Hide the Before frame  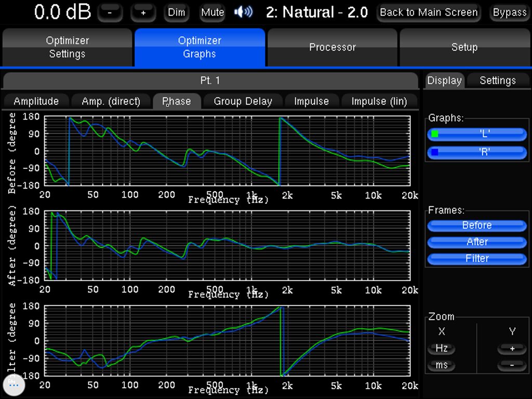click(x=477, y=225)
